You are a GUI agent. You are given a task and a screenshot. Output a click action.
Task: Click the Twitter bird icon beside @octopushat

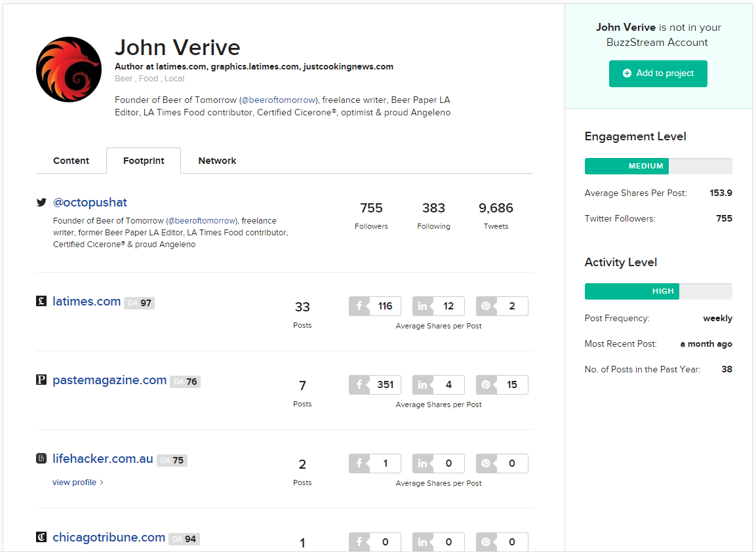tap(41, 203)
